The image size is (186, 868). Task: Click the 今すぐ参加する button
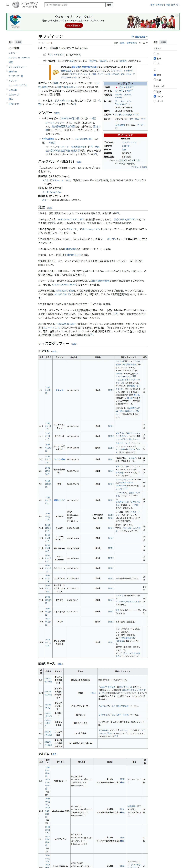pos(73,25)
